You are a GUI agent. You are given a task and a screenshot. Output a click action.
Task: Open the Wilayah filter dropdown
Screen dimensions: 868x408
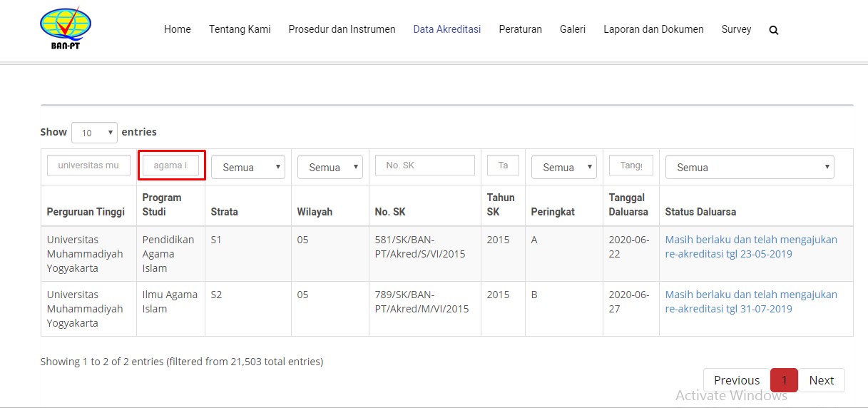(330, 167)
